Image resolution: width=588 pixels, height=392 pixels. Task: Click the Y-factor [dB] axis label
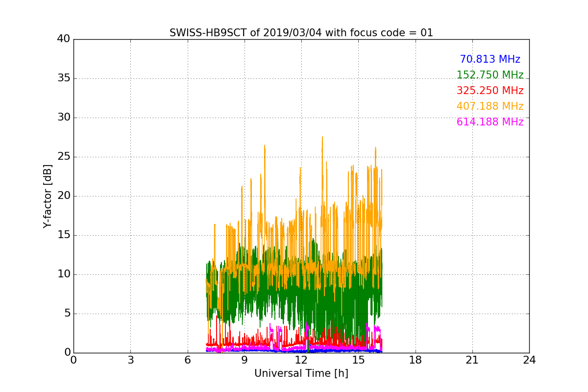point(48,196)
